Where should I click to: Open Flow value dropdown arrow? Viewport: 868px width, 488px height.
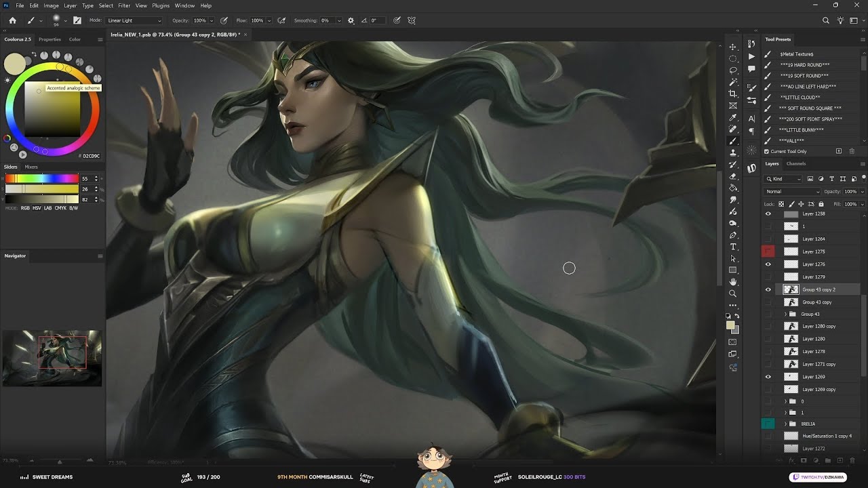click(269, 20)
